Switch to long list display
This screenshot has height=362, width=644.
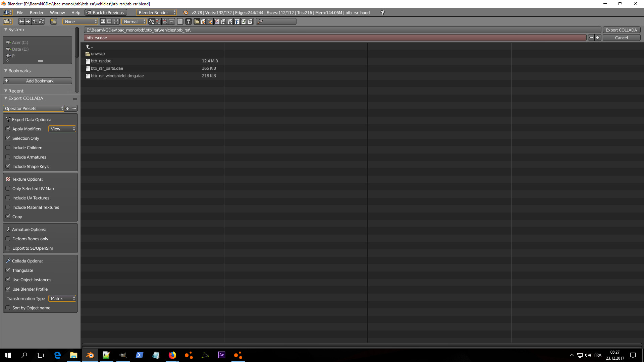pos(109,21)
